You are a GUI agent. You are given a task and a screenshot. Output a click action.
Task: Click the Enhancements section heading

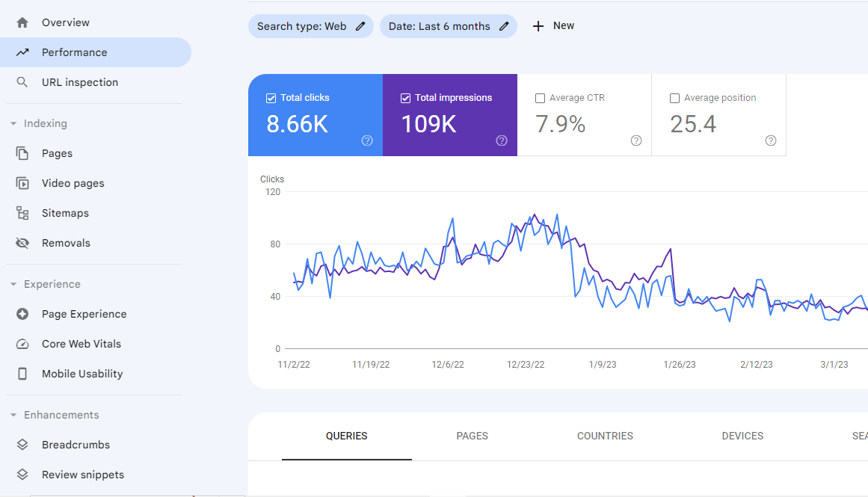point(61,415)
